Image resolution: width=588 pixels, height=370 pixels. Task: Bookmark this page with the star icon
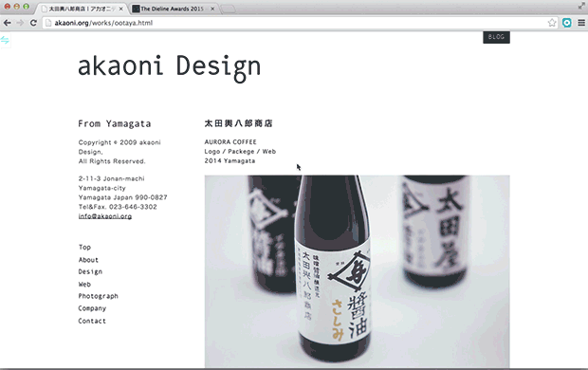(552, 23)
